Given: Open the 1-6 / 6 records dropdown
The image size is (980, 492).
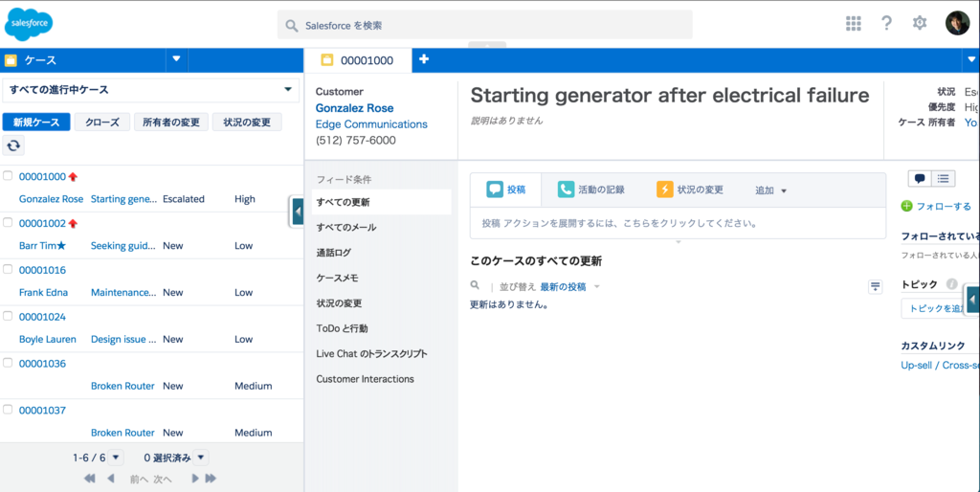Looking at the screenshot, I should (x=116, y=458).
